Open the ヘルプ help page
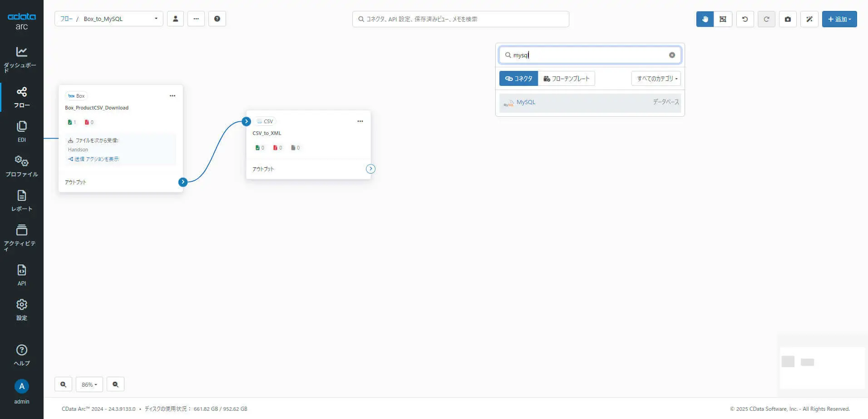 pos(21,355)
